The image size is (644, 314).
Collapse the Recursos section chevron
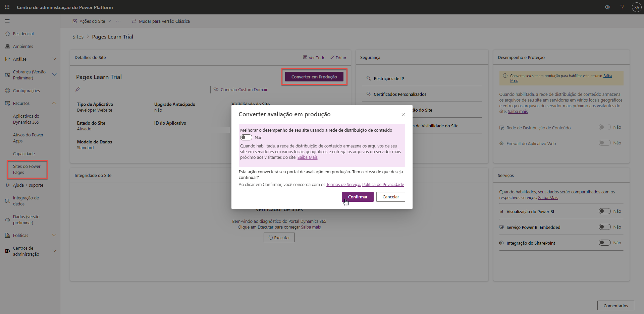[54, 103]
